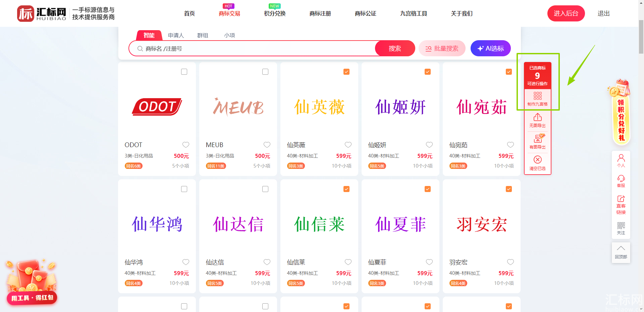Uncheck the 仙英薇 trademark checkbox
The height and width of the screenshot is (312, 644).
(346, 72)
